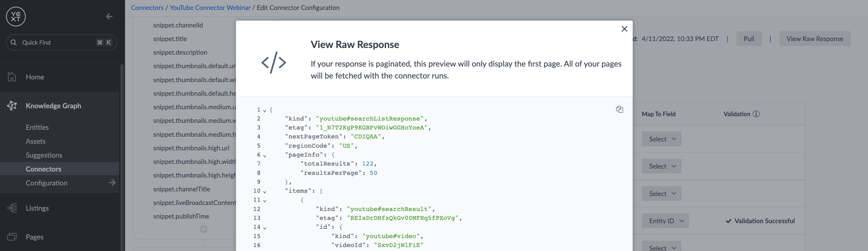
Task: Click the Configuration right arrow icon
Action: [x=112, y=182]
